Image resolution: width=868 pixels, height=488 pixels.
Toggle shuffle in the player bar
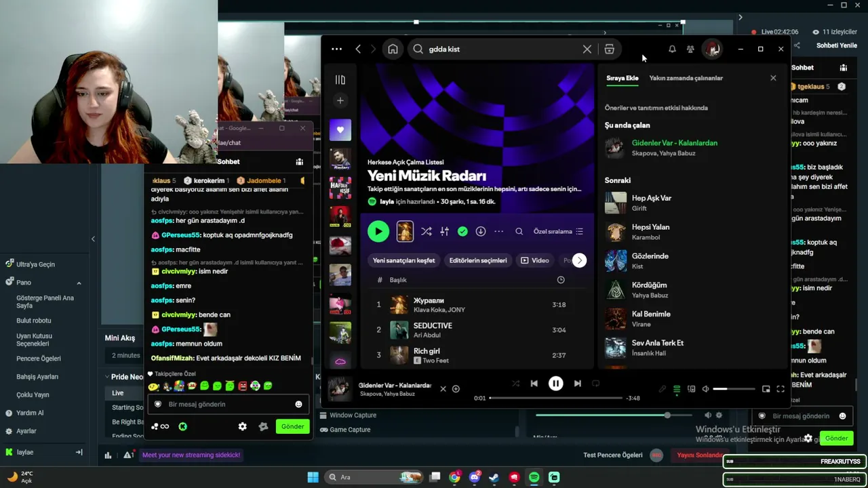tap(515, 384)
